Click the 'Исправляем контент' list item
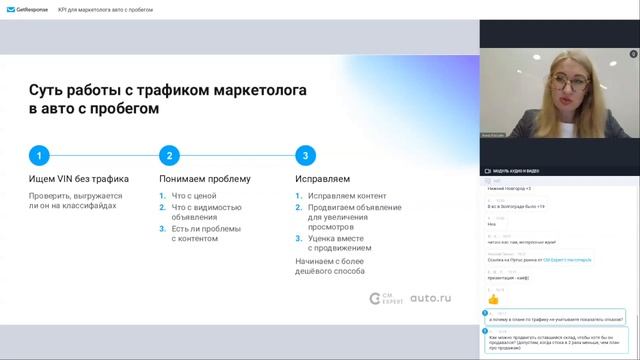 click(x=341, y=196)
